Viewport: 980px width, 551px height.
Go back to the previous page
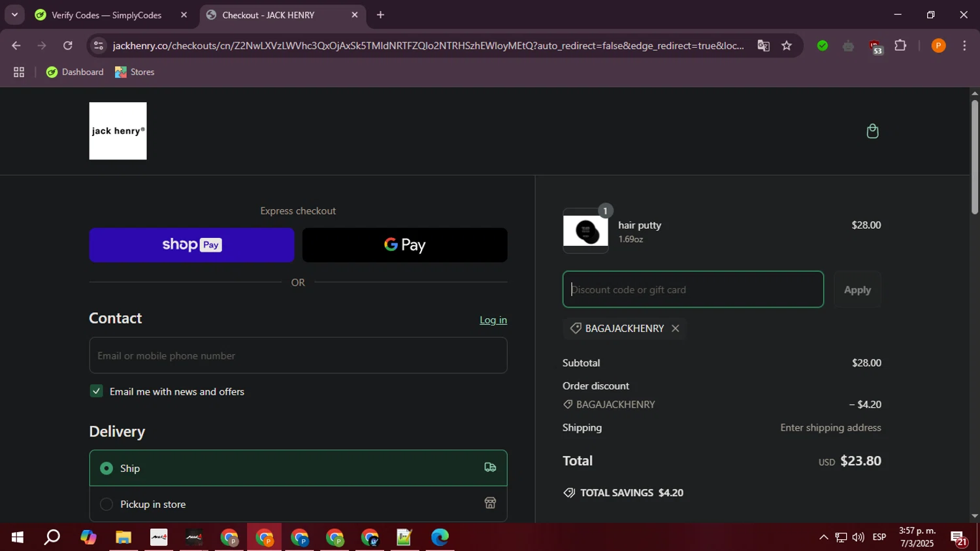(x=16, y=46)
